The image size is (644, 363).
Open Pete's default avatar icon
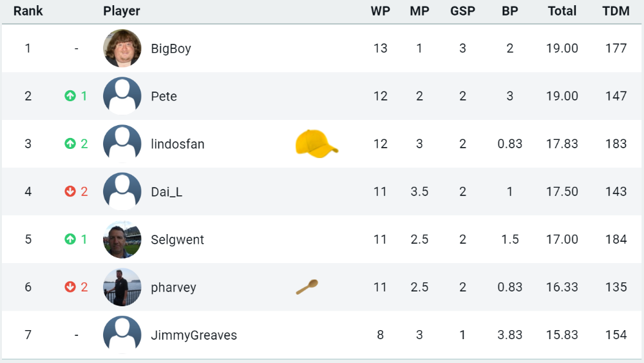(122, 96)
